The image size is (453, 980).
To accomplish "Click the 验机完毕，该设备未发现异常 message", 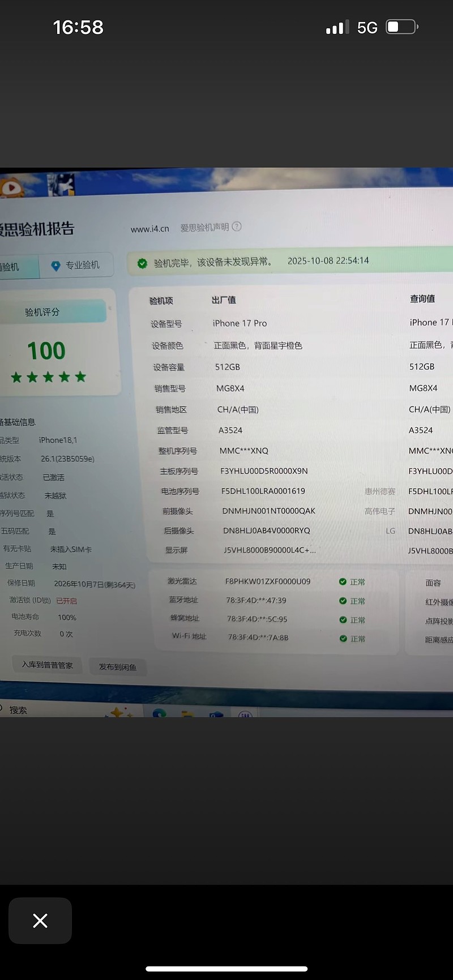I will pyautogui.click(x=213, y=262).
